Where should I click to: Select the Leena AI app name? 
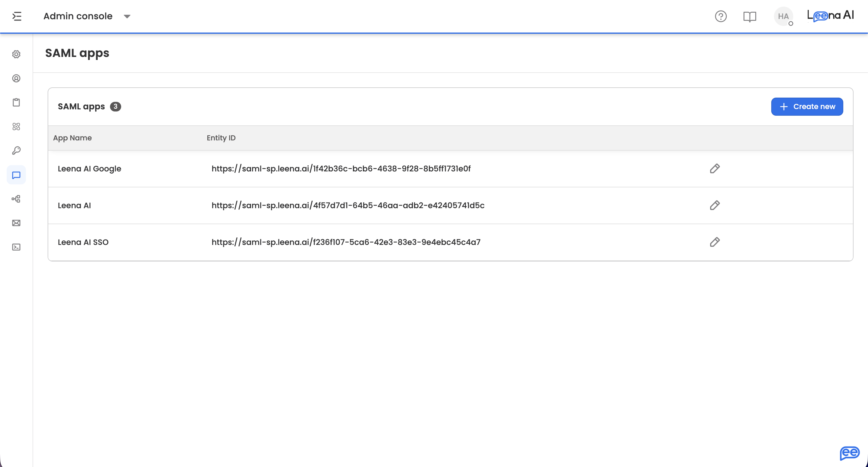(x=74, y=205)
